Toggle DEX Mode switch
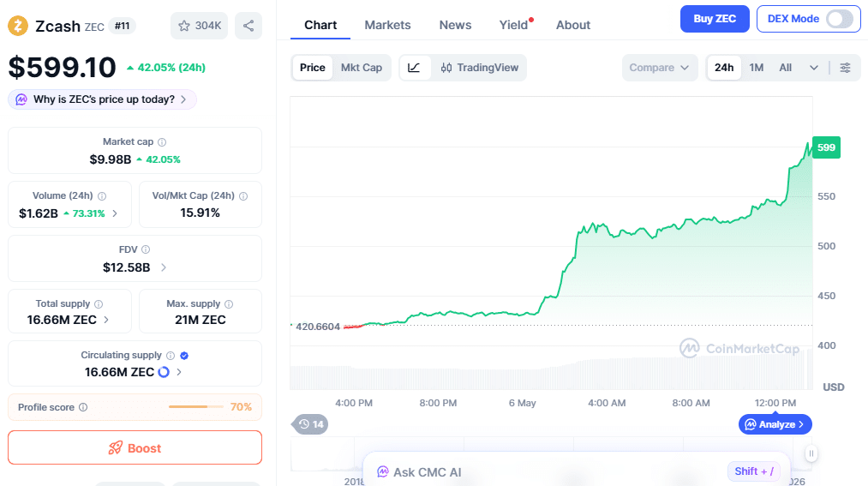Image resolution: width=868 pixels, height=486 pixels. [x=840, y=19]
